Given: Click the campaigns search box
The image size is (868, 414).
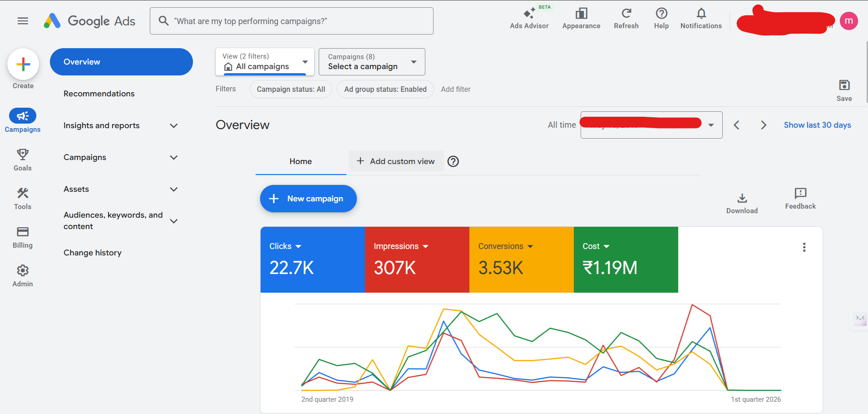Looking at the screenshot, I should tap(291, 21).
